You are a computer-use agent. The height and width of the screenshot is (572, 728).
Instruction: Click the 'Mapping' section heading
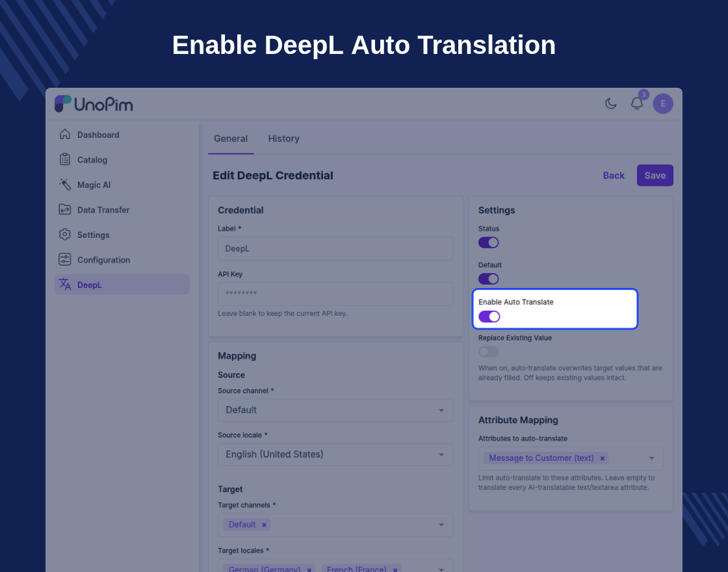point(237,356)
